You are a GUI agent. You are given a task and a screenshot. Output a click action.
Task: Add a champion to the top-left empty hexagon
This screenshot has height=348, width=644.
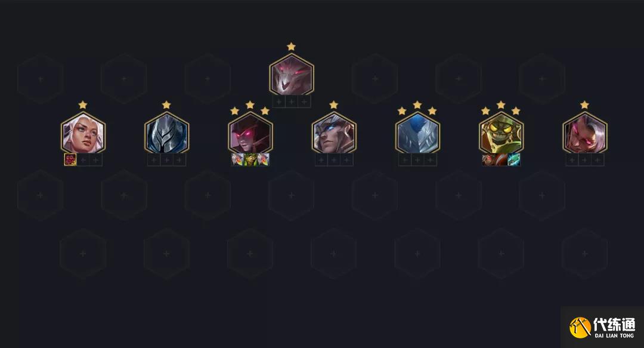(x=41, y=79)
